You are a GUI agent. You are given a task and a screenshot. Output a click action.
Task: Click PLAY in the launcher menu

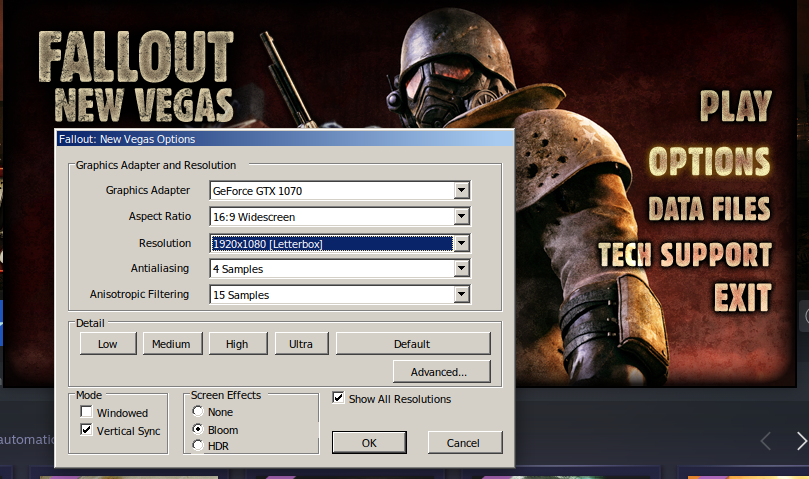[735, 105]
